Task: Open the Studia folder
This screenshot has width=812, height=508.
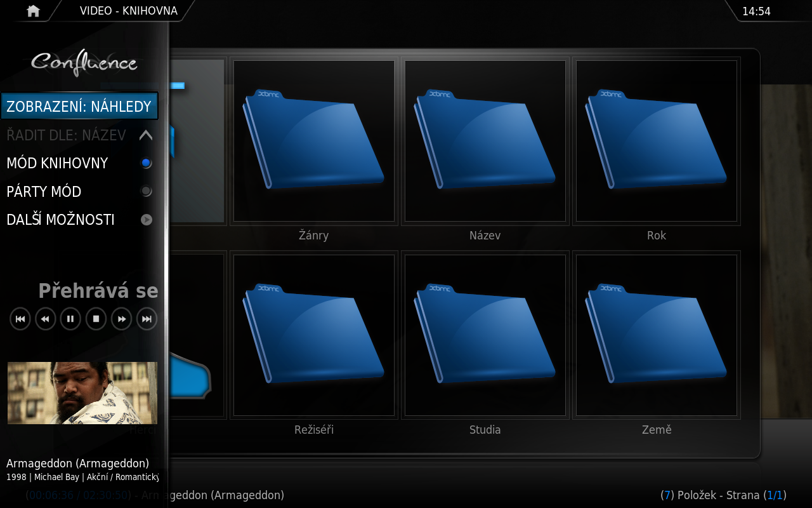Action: tap(485, 335)
